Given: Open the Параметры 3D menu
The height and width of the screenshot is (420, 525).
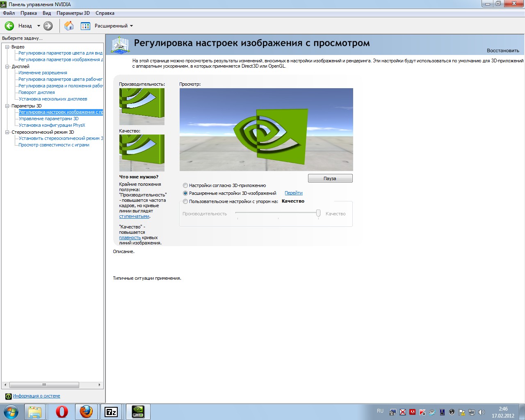Looking at the screenshot, I should point(73,13).
